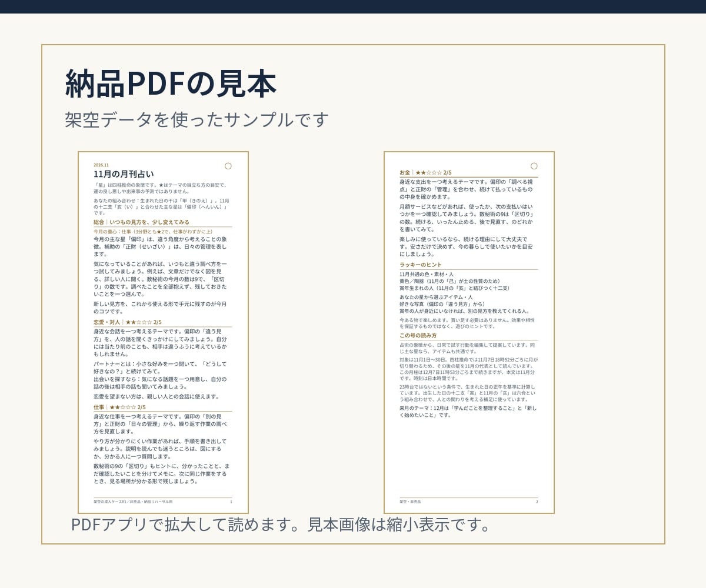Viewport: 706px width, 588px height.
Task: Click the footer 架空・非売品 on page 2
Action: 410,502
